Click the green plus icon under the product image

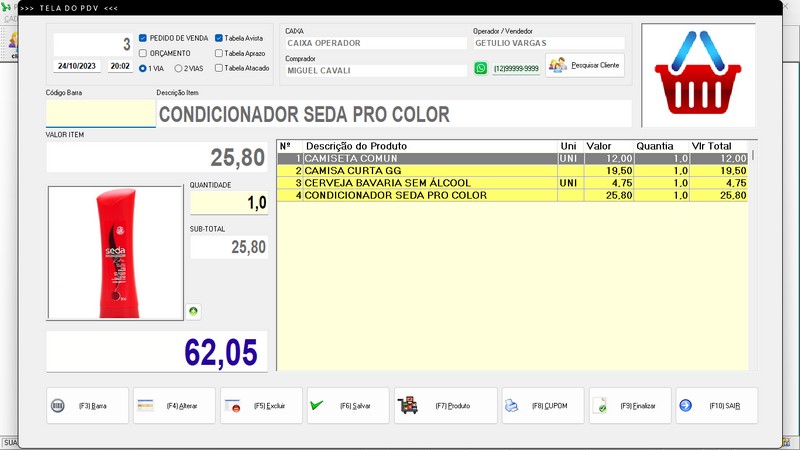click(x=193, y=311)
